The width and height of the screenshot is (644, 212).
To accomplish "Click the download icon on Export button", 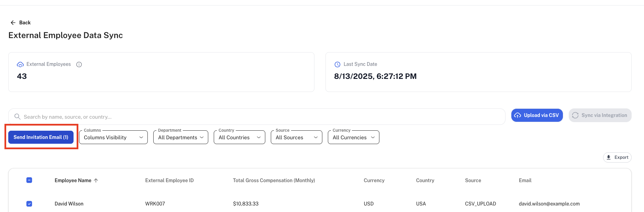I will click(x=609, y=157).
